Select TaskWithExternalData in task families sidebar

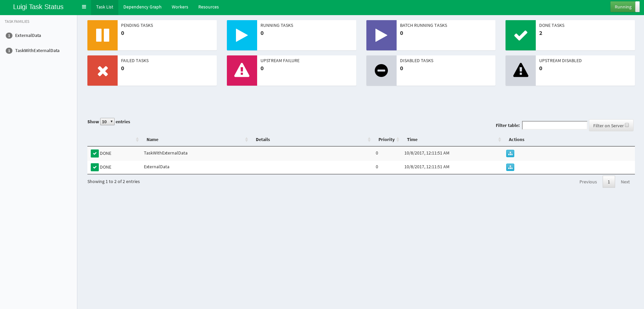(37, 51)
